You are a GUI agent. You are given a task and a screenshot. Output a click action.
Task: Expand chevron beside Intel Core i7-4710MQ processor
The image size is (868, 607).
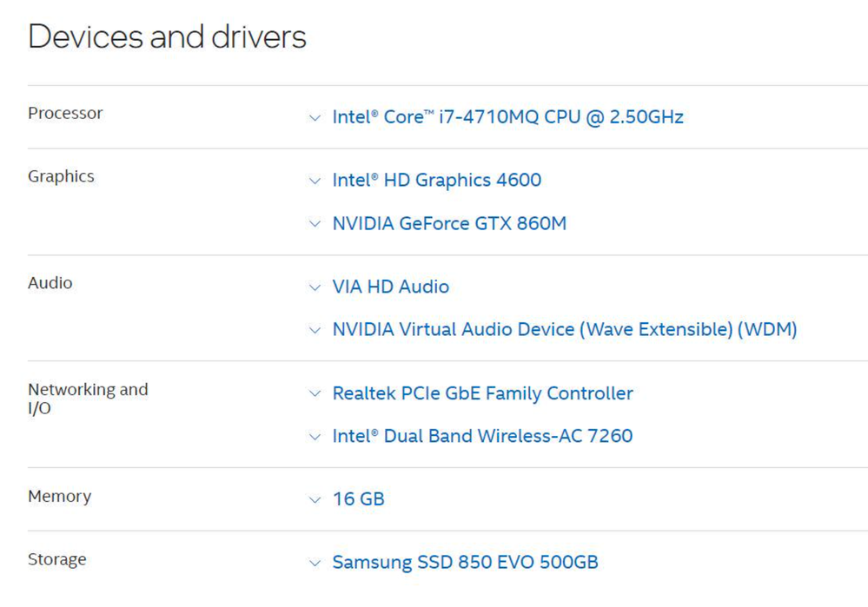coord(315,118)
